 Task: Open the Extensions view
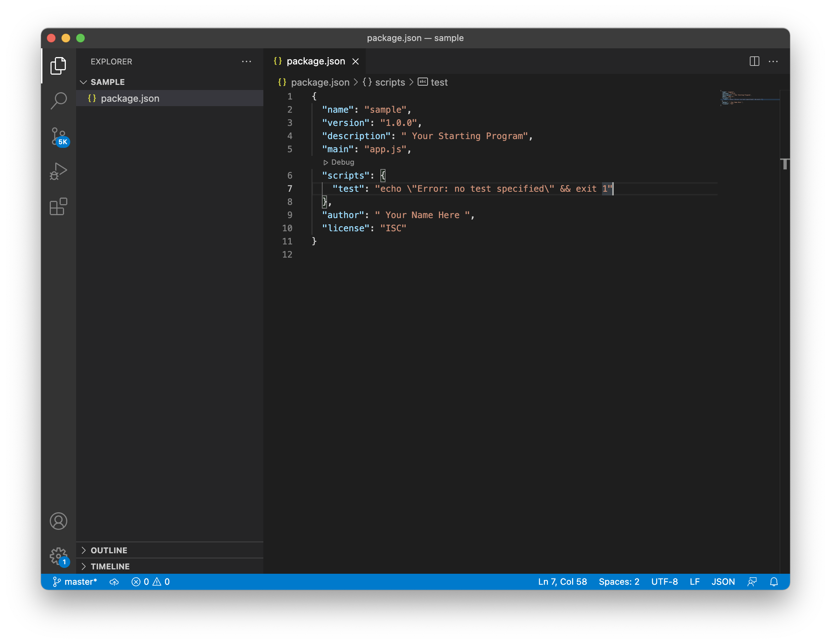point(58,207)
